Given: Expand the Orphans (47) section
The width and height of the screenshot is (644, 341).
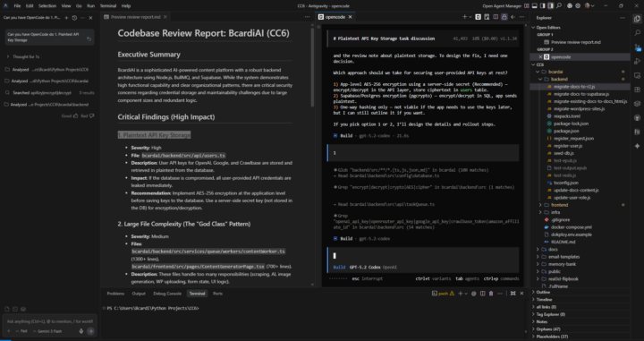Looking at the screenshot, I should tap(548, 329).
